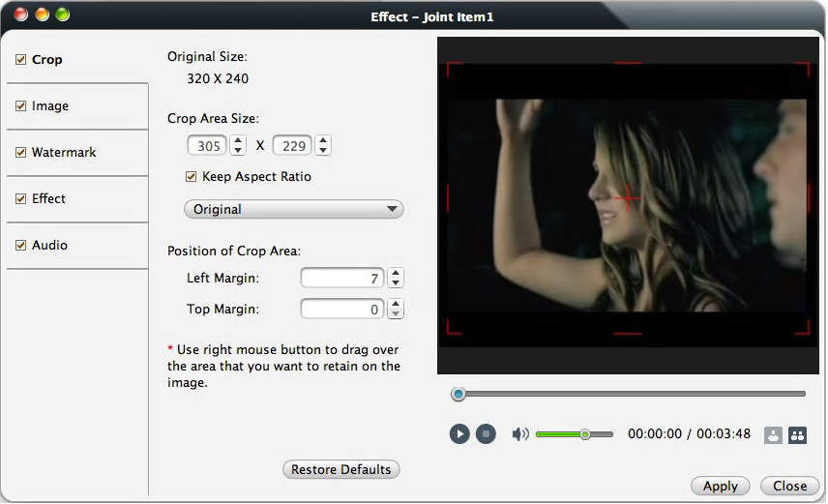
Task: Click the crop height field 229
Action: pos(292,146)
